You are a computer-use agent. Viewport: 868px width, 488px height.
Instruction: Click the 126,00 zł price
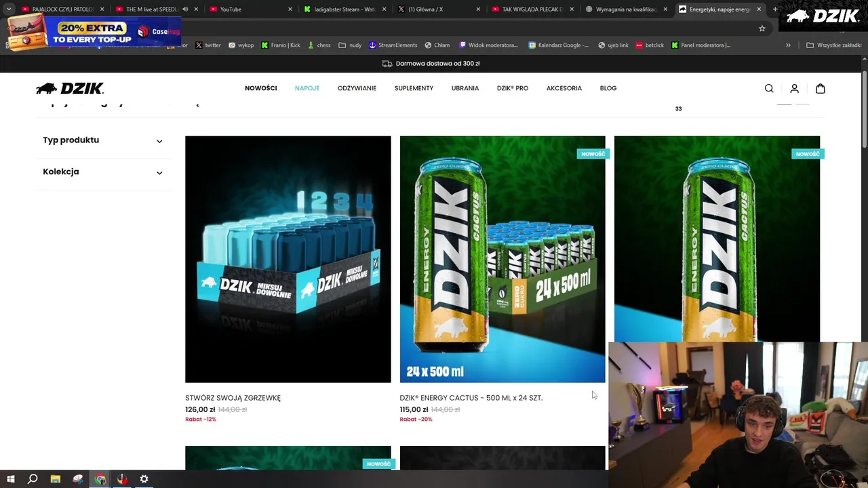coord(200,409)
